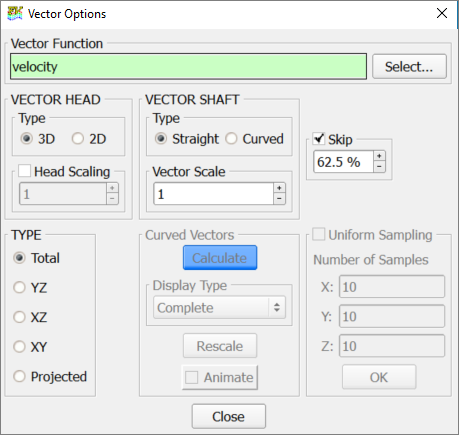This screenshot has width=459, height=435.
Task: Click the velocity vector function field
Action: [188, 67]
